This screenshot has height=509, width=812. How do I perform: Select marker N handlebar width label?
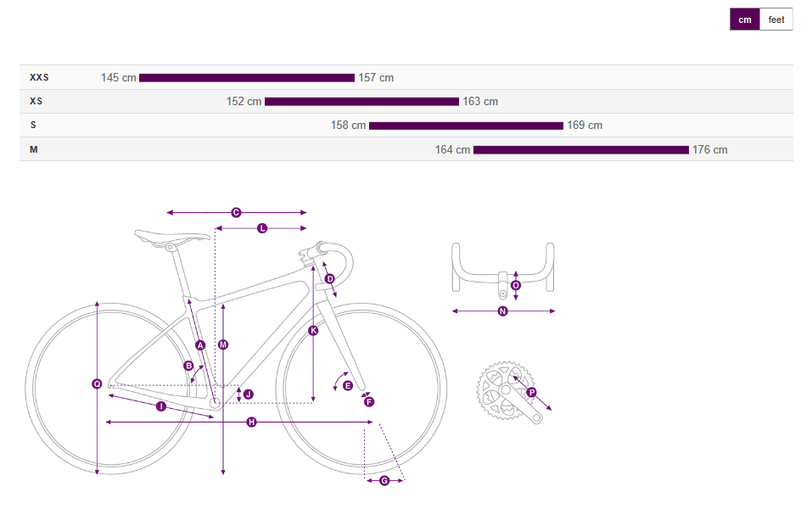(502, 311)
